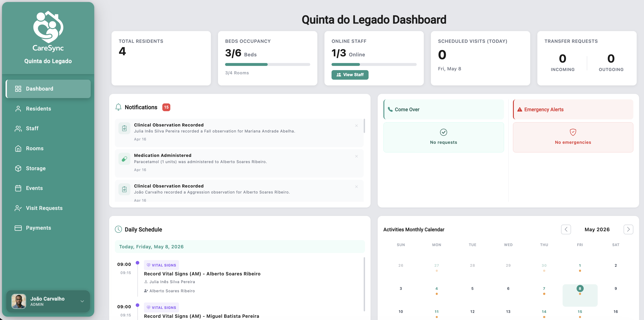This screenshot has height=320, width=644.
Task: Click the View Staff button
Action: (x=350, y=75)
